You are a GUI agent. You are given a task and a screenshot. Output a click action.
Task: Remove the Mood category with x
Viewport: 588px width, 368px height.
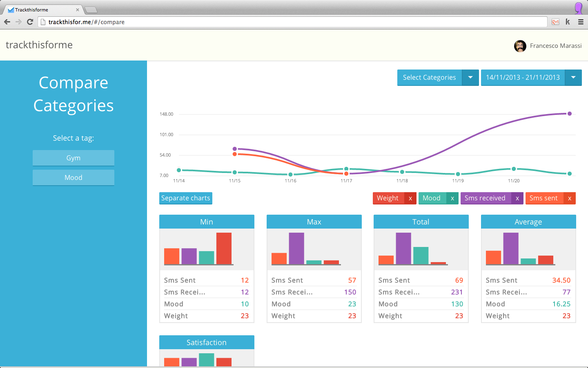(x=452, y=198)
